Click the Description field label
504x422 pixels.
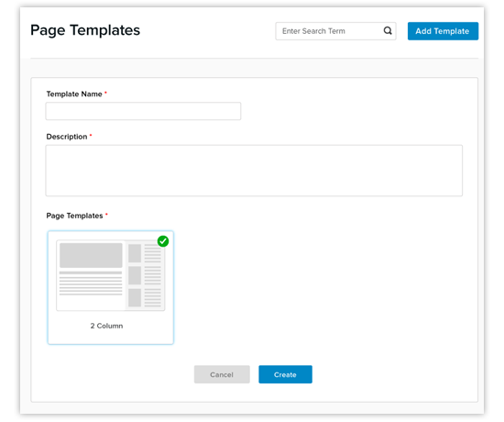[x=67, y=137]
